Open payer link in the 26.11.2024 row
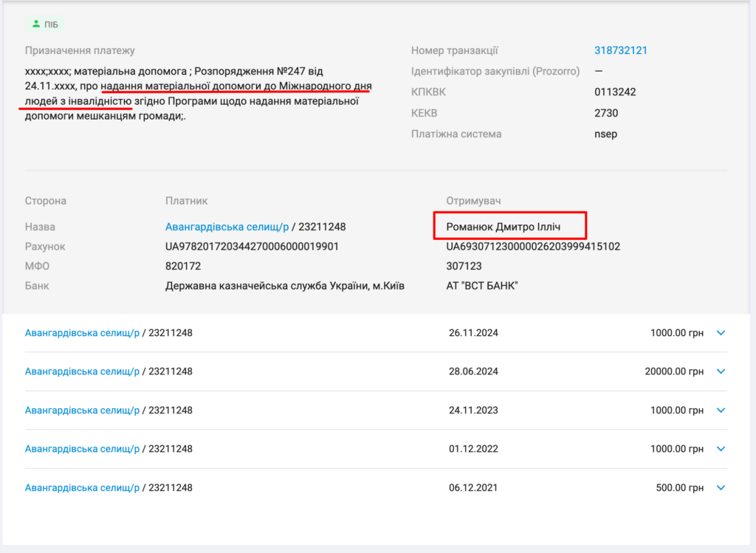The width and height of the screenshot is (756, 553). click(x=82, y=333)
